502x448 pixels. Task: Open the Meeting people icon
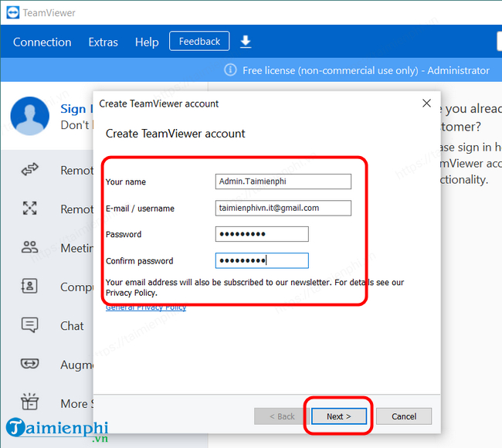[x=30, y=247]
